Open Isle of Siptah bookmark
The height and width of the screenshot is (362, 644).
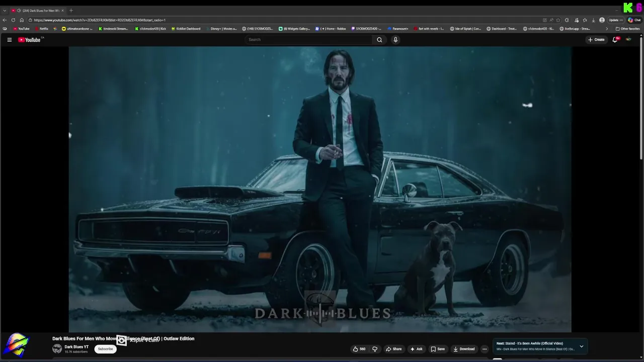pyautogui.click(x=465, y=29)
